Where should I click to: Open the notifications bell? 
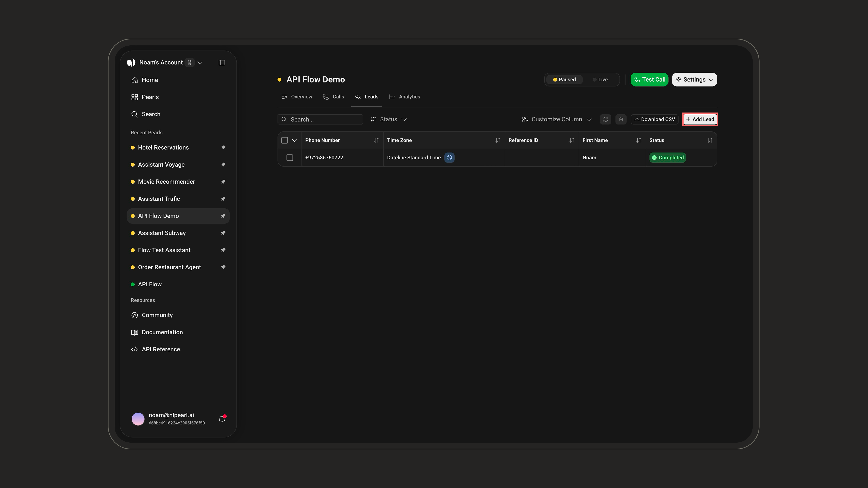pyautogui.click(x=222, y=419)
